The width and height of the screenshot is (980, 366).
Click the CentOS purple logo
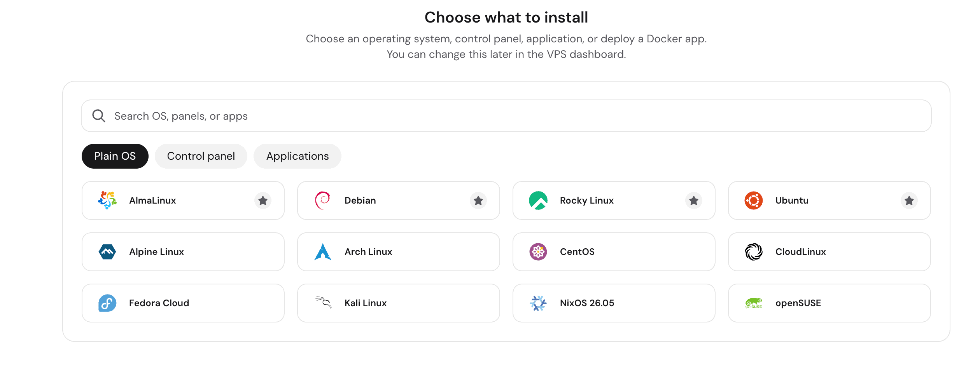click(538, 252)
